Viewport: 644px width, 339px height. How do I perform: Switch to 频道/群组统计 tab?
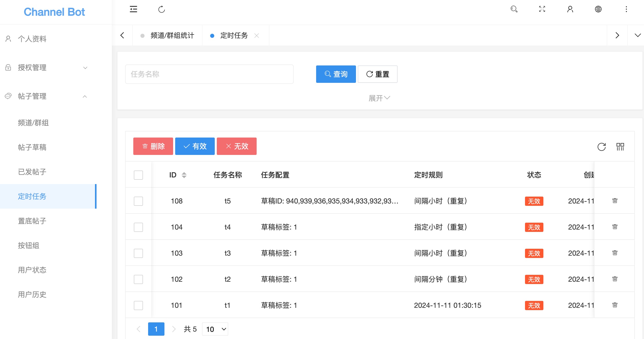click(x=168, y=36)
